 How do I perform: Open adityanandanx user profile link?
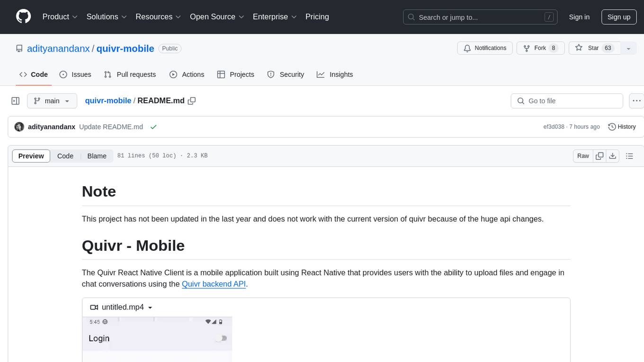tap(58, 48)
